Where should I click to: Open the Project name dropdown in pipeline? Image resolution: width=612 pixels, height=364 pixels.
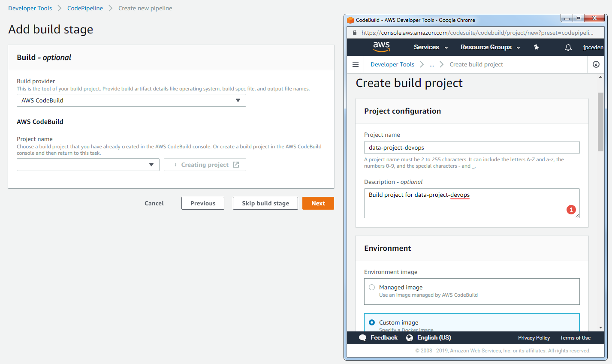(x=88, y=165)
